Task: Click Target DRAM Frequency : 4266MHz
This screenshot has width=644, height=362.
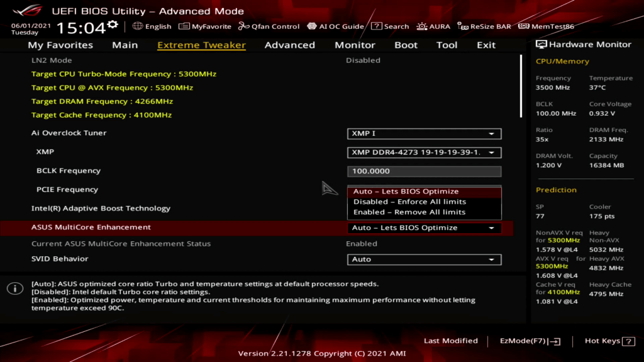Action: (102, 101)
